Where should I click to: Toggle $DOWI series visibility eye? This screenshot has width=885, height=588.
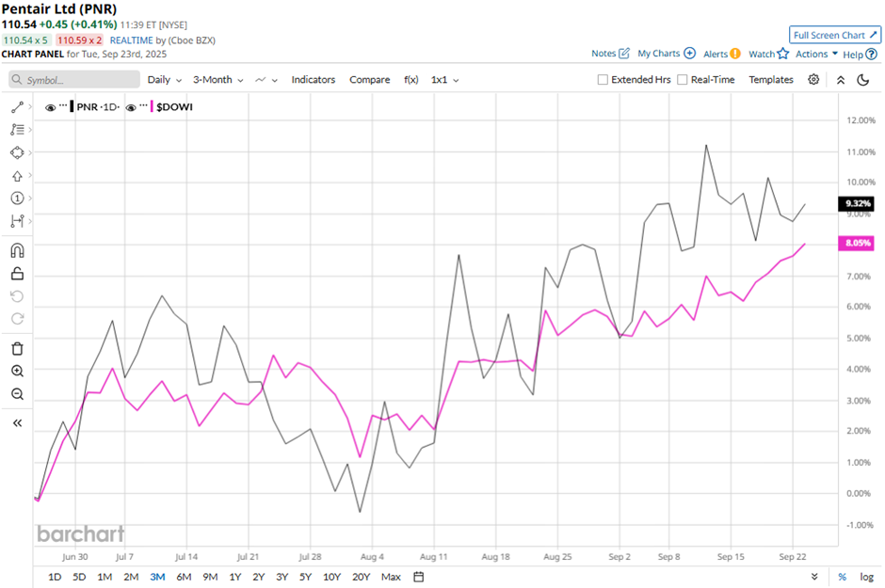click(x=131, y=107)
